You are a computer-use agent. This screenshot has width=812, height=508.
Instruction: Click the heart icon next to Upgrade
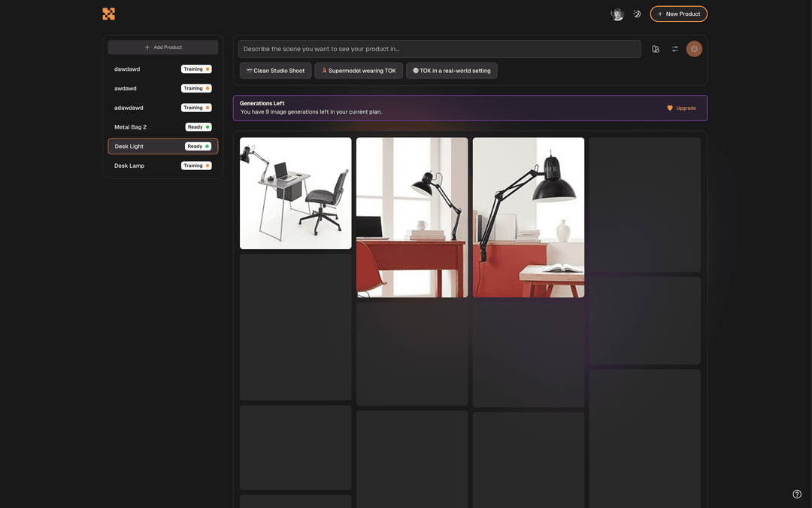point(670,108)
